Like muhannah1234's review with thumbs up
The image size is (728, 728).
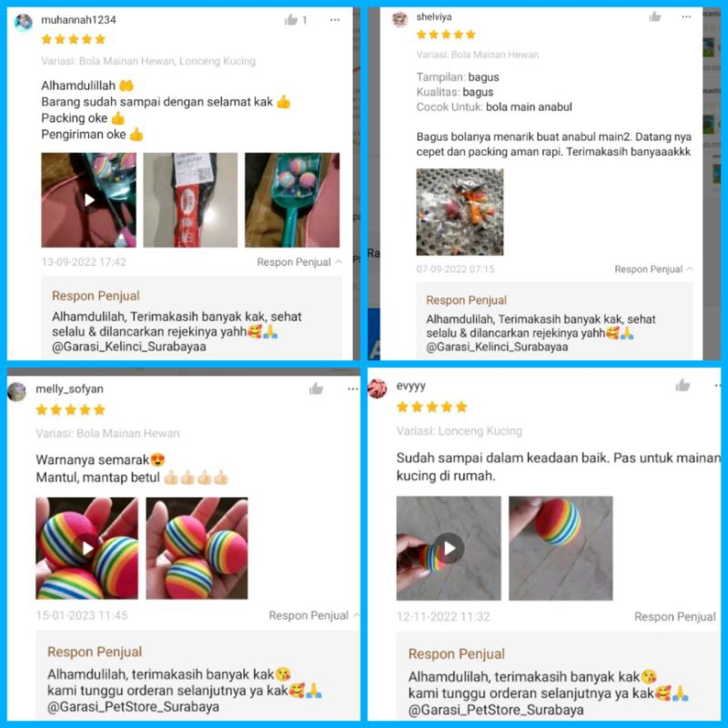(x=291, y=19)
